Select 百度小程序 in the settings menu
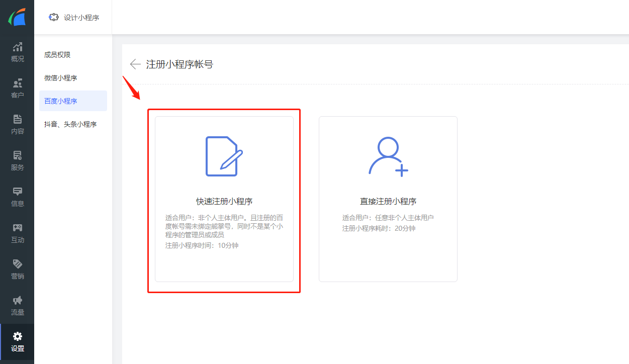 click(60, 101)
